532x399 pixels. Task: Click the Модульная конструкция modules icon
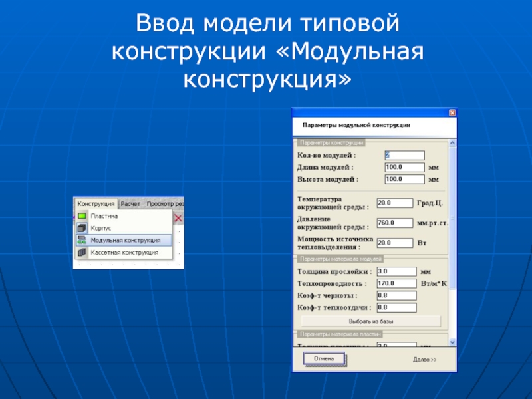(x=82, y=240)
